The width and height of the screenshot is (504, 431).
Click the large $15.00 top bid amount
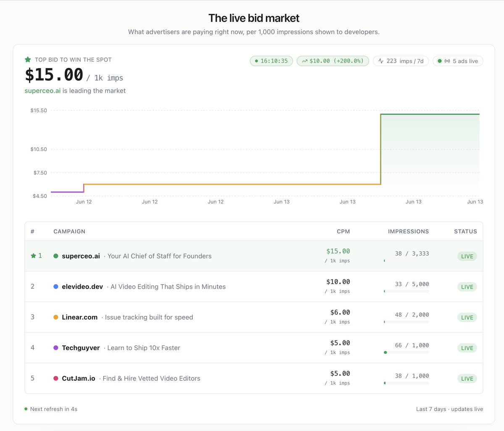[54, 75]
